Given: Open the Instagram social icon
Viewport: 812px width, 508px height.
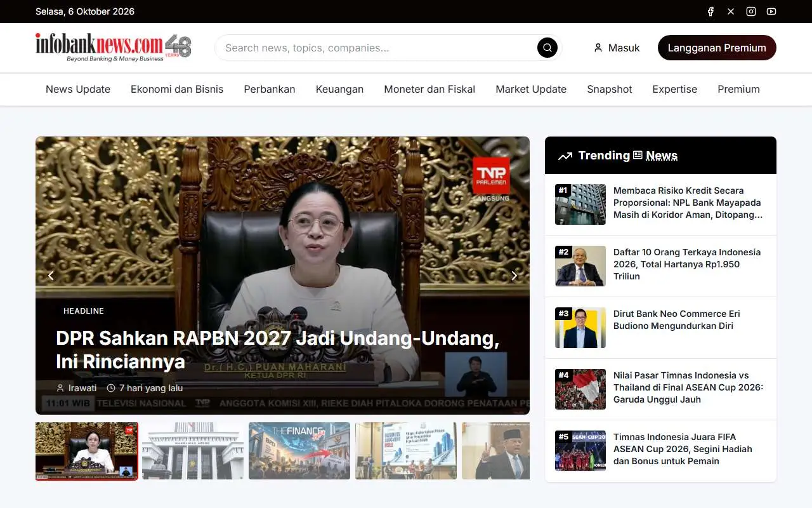Looking at the screenshot, I should (x=751, y=11).
